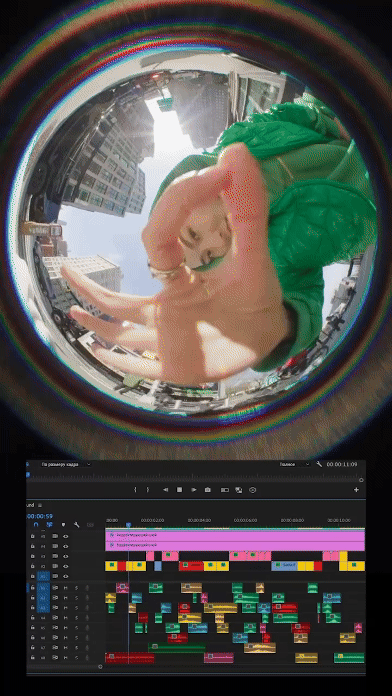
Task: Step back one frame in program monitor
Action: point(165,490)
